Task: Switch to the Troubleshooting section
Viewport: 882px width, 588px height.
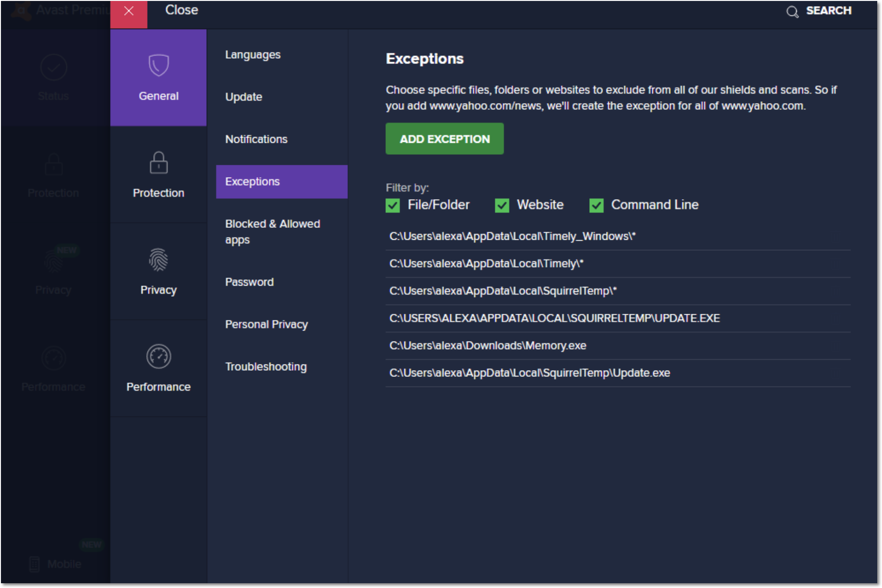Action: pyautogui.click(x=266, y=366)
